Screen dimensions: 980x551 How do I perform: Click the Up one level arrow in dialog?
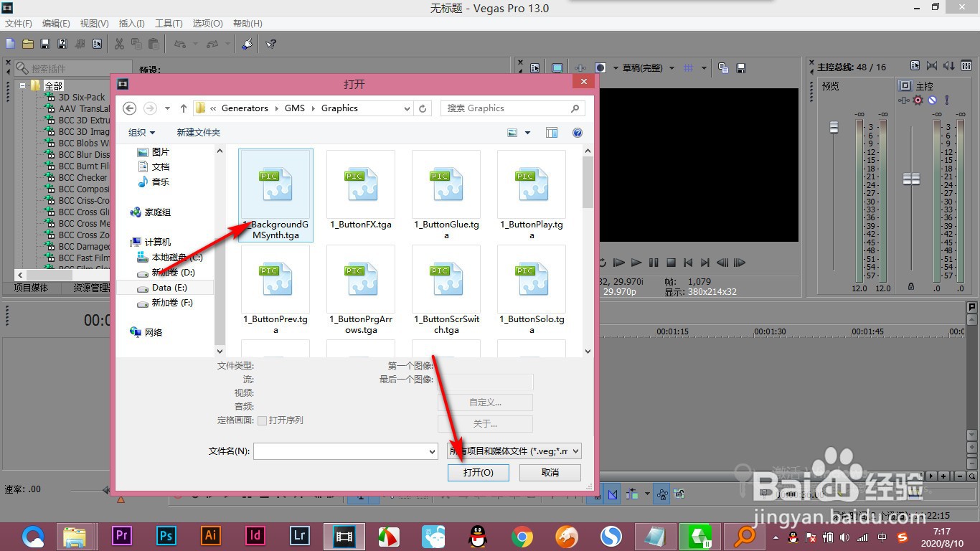click(x=184, y=108)
